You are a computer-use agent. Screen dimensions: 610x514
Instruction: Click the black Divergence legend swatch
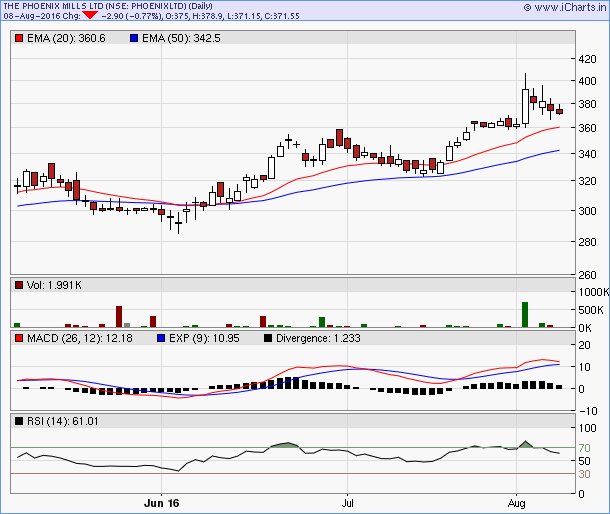[268, 339]
